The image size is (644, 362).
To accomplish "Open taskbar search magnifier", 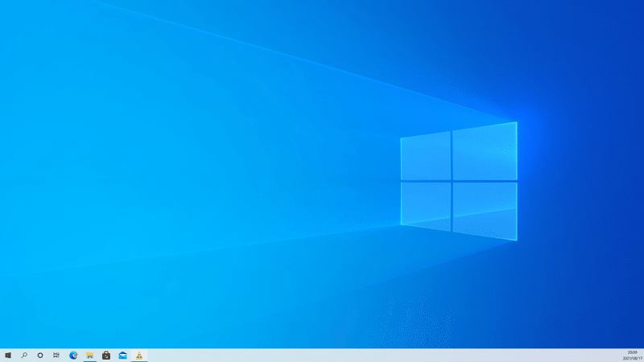I will 24,356.
